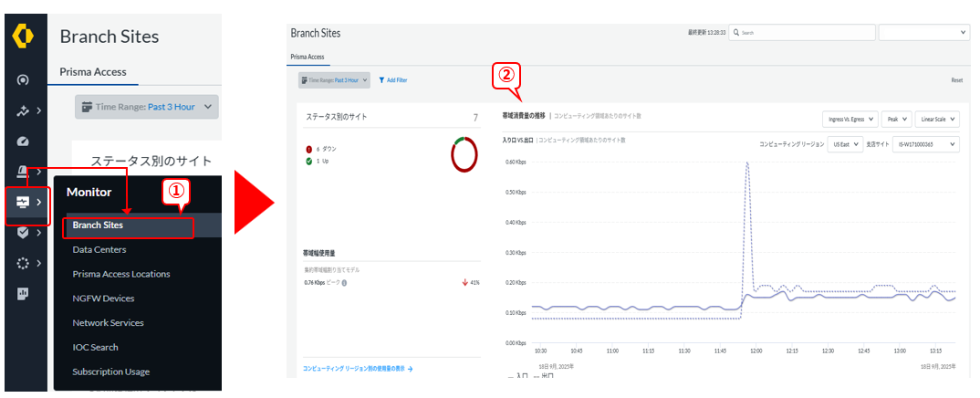The width and height of the screenshot is (980, 398).
Task: Expand the Linear Scale dropdown
Action: (937, 119)
